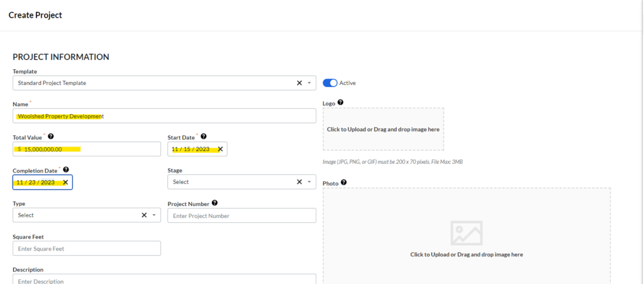
Task: Clear the Stage selection with X icon
Action: coord(299,182)
